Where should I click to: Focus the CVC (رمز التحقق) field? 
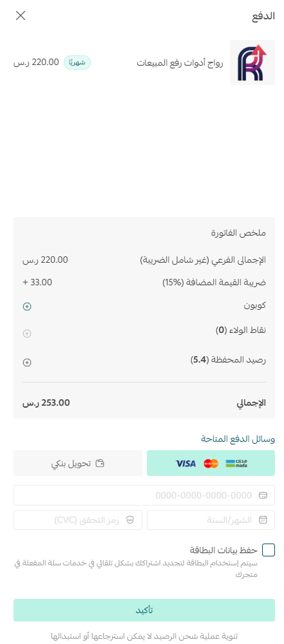point(78,520)
